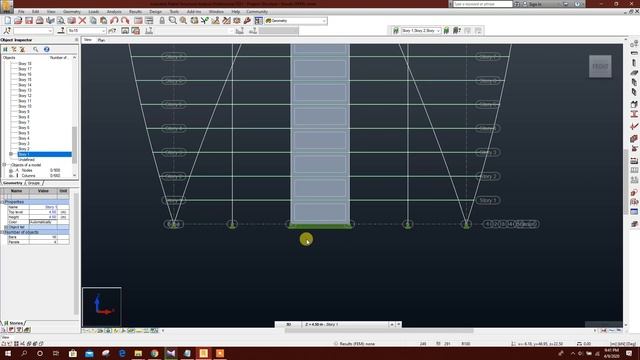Click the Print icon in the toolbar

[39, 20]
